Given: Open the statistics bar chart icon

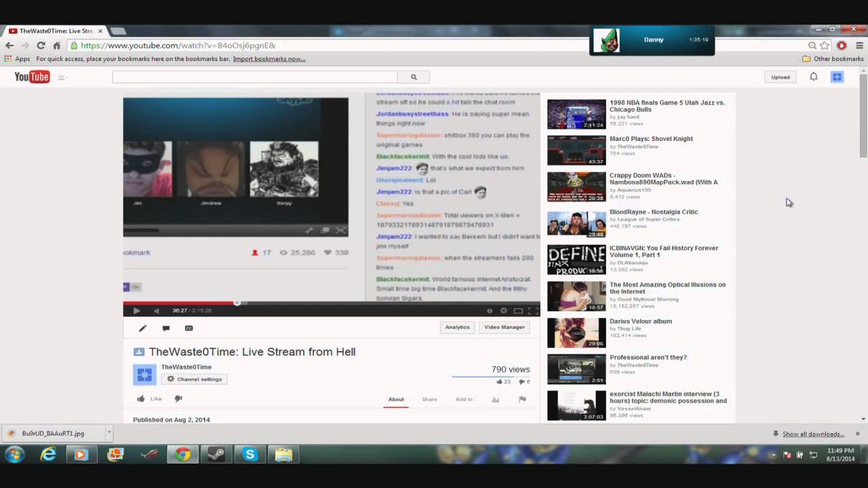Looking at the screenshot, I should [x=496, y=399].
